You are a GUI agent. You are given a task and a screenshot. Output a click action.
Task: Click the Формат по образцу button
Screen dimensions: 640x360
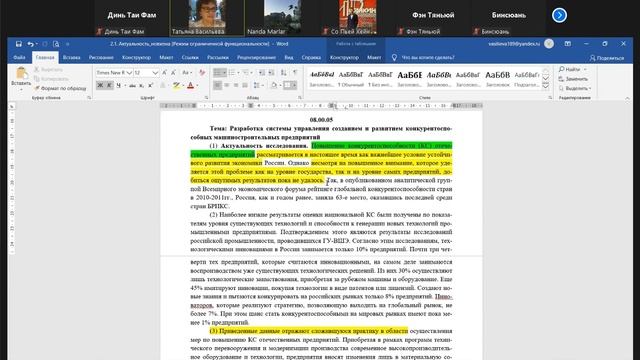pos(60,88)
